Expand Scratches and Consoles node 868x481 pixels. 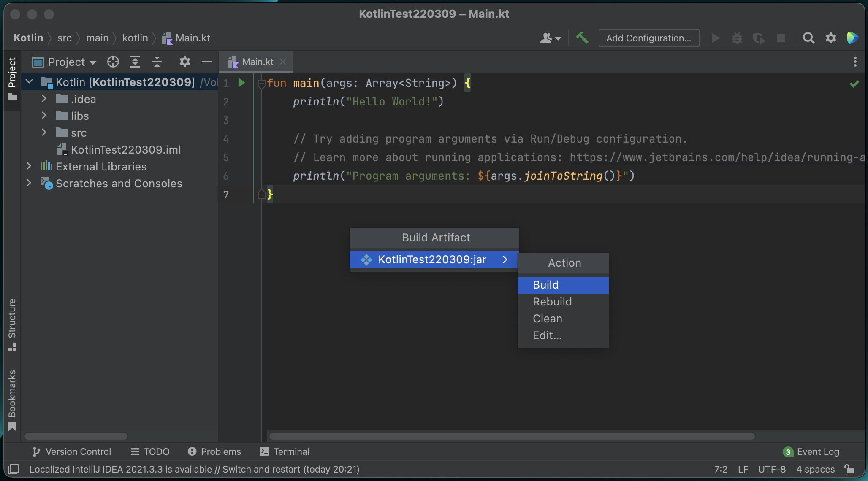(x=29, y=183)
